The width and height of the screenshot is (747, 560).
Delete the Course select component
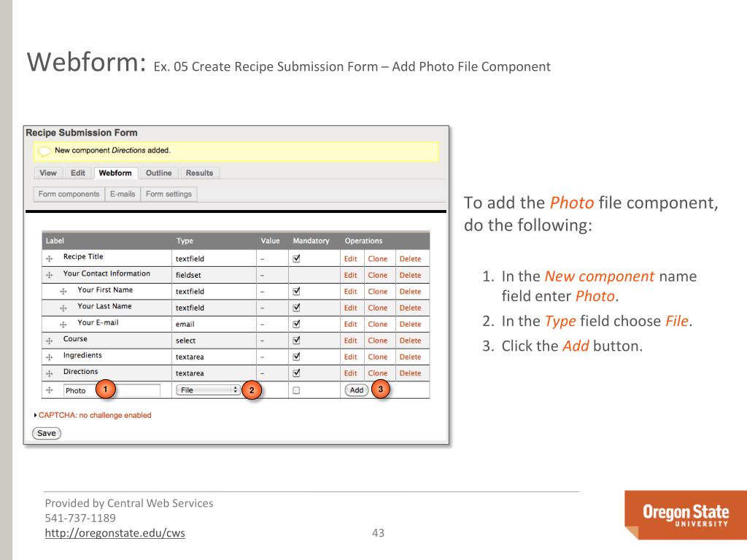point(410,341)
